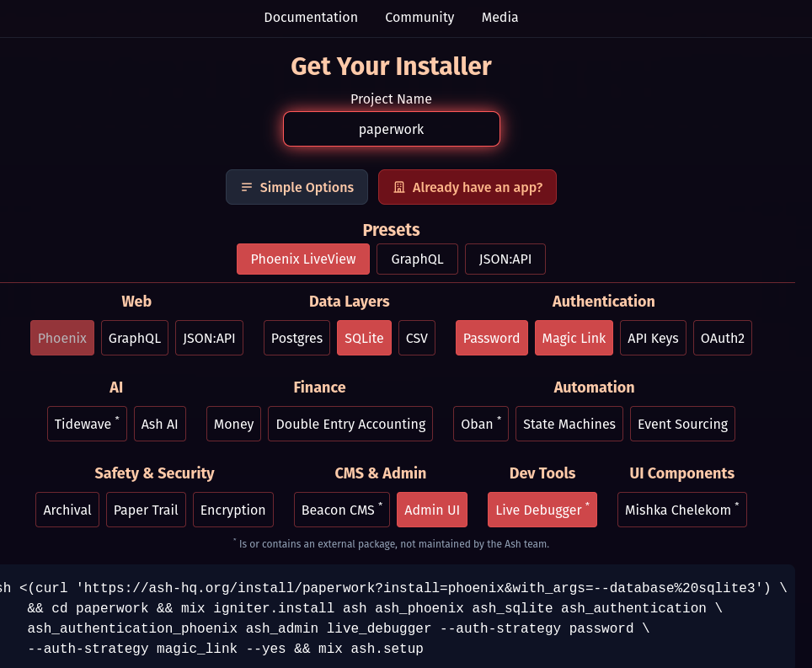Disable Password authentication
This screenshot has height=668, width=812.
pyautogui.click(x=491, y=338)
